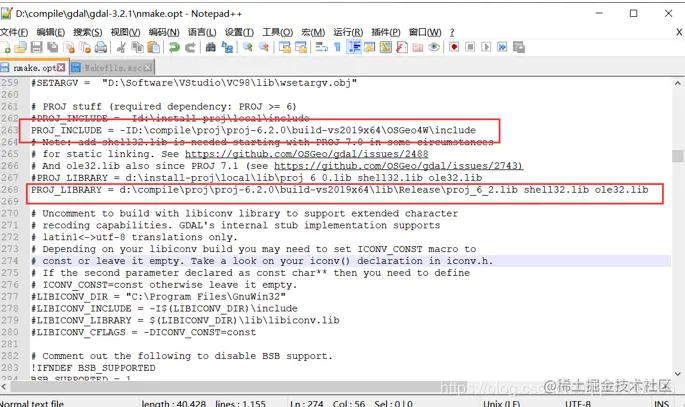
Task: Open the 运行(R) menu
Action: click(348, 32)
